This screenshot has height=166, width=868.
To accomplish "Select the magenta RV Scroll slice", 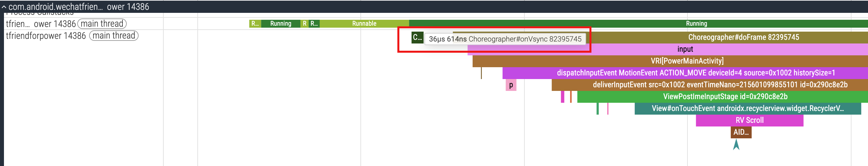I will point(750,120).
